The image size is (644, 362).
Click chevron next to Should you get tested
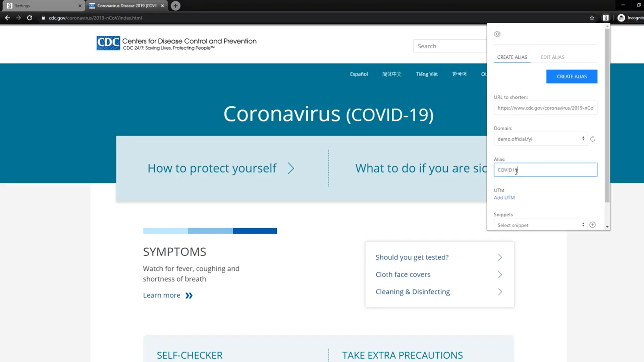[x=500, y=257]
